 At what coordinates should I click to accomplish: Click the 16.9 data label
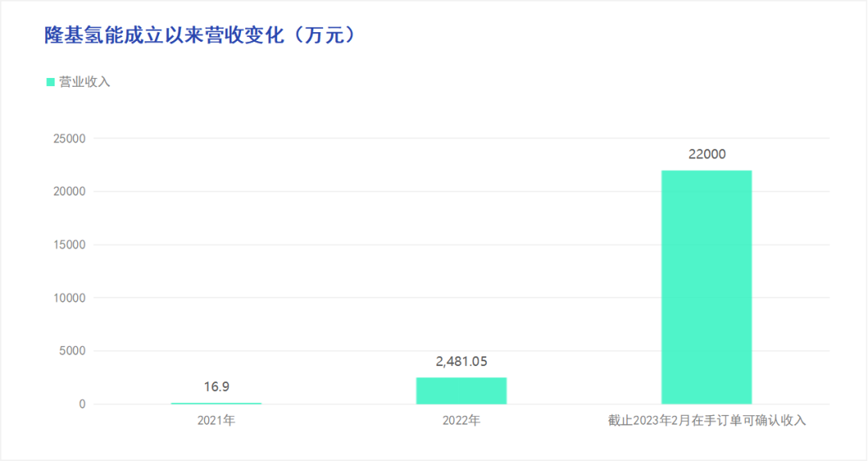coord(216,387)
